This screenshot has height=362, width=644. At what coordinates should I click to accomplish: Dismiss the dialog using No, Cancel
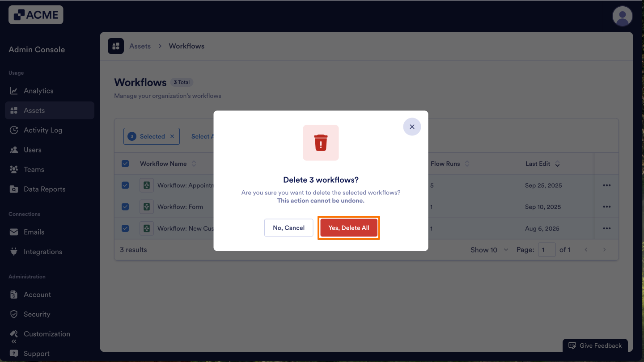click(288, 227)
